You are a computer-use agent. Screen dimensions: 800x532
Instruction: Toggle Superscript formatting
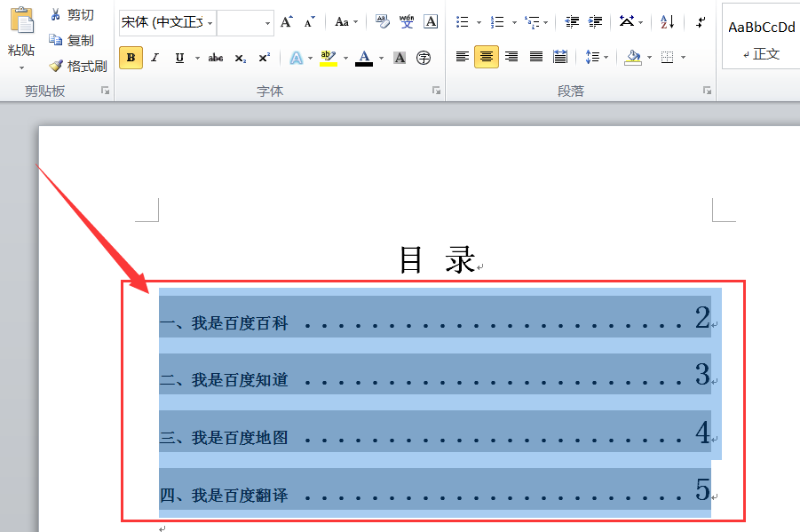(264, 58)
